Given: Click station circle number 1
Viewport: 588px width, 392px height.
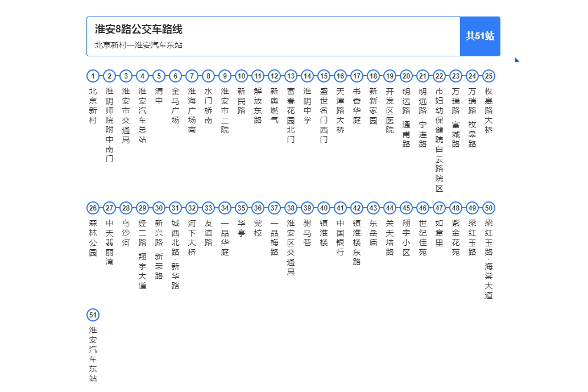Looking at the screenshot, I should tap(93, 76).
